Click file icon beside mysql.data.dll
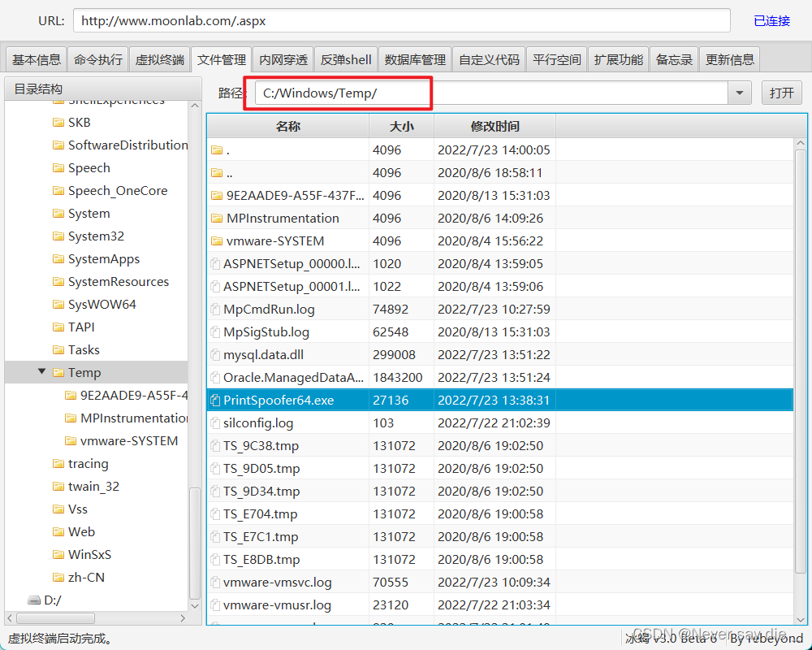The image size is (812, 650). [215, 355]
